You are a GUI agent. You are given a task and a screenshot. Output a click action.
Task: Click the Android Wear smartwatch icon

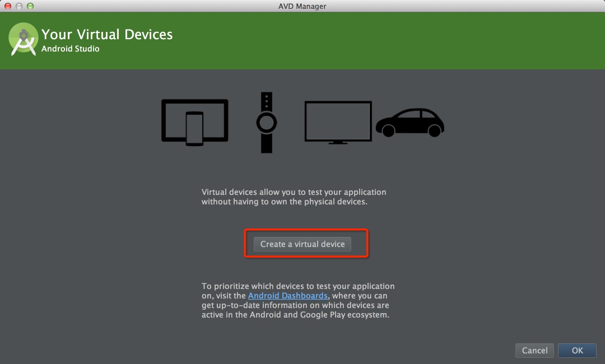pyautogui.click(x=267, y=122)
